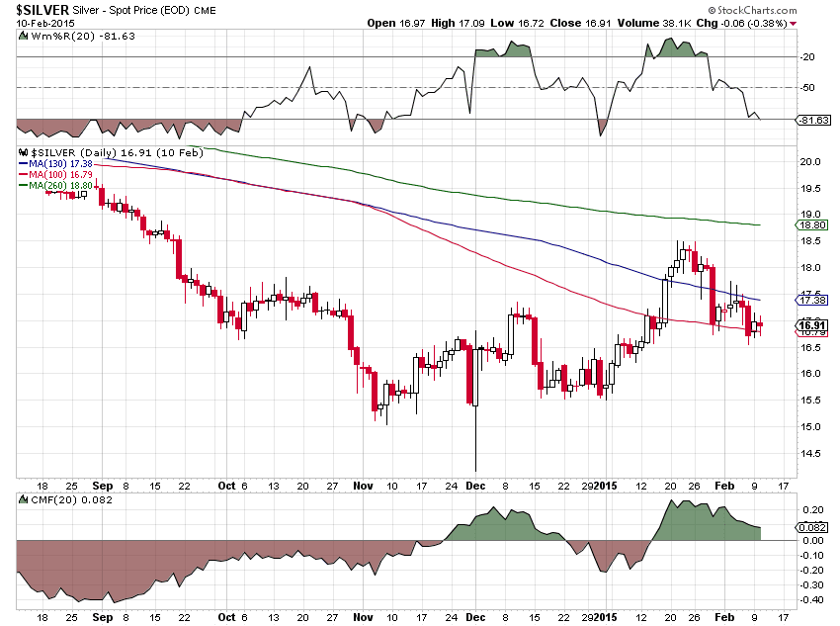Select the green MA(260) legend line
Image resolution: width=840 pixels, height=626 pixels.
(23, 186)
